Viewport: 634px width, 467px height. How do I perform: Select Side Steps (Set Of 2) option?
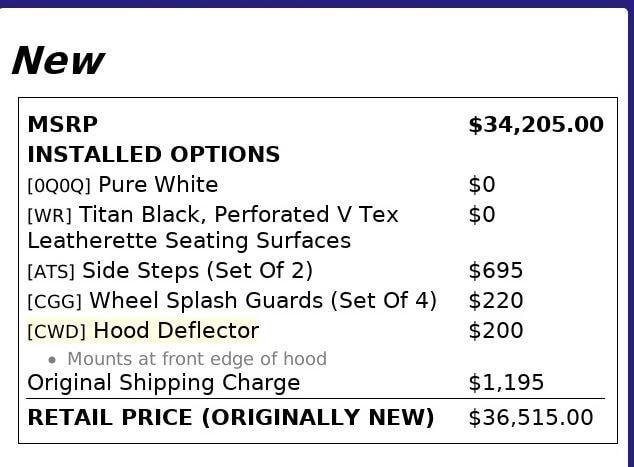(x=197, y=271)
